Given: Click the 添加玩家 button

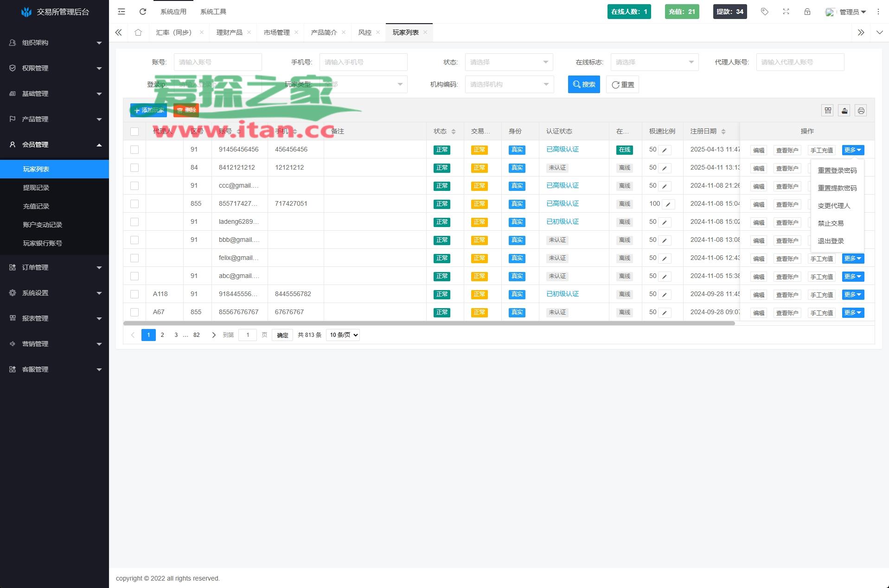Looking at the screenshot, I should (148, 110).
